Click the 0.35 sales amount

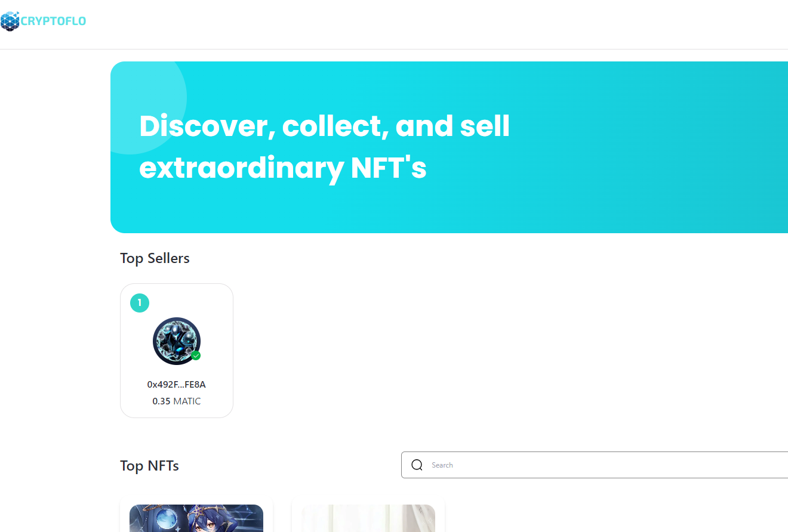(x=161, y=401)
